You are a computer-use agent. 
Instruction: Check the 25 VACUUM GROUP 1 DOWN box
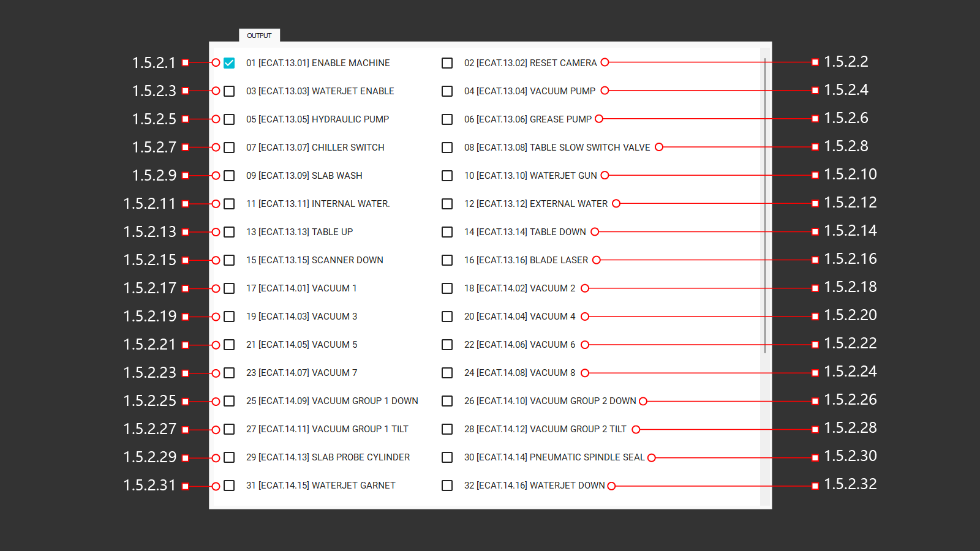[x=229, y=401]
